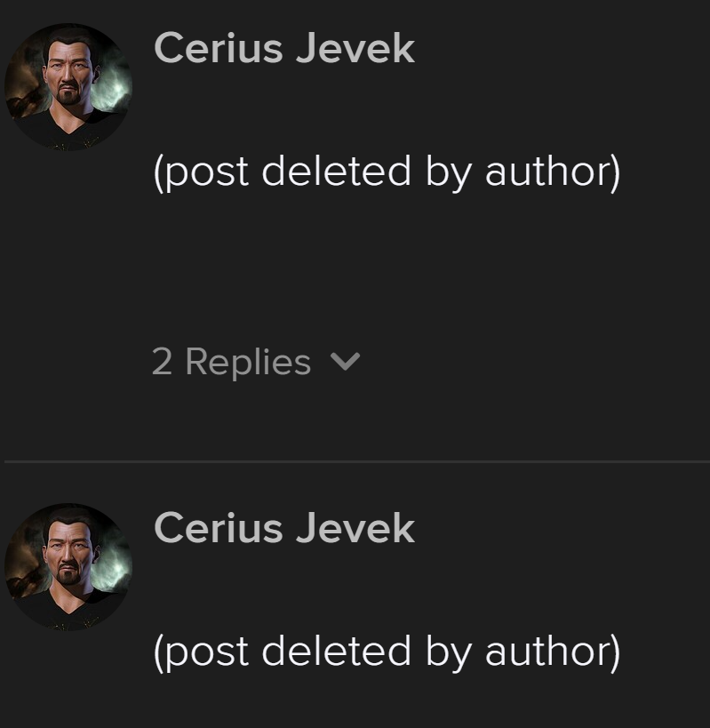This screenshot has height=728, width=710.
Task: Select the deleted post text under the second comment
Action: [387, 652]
